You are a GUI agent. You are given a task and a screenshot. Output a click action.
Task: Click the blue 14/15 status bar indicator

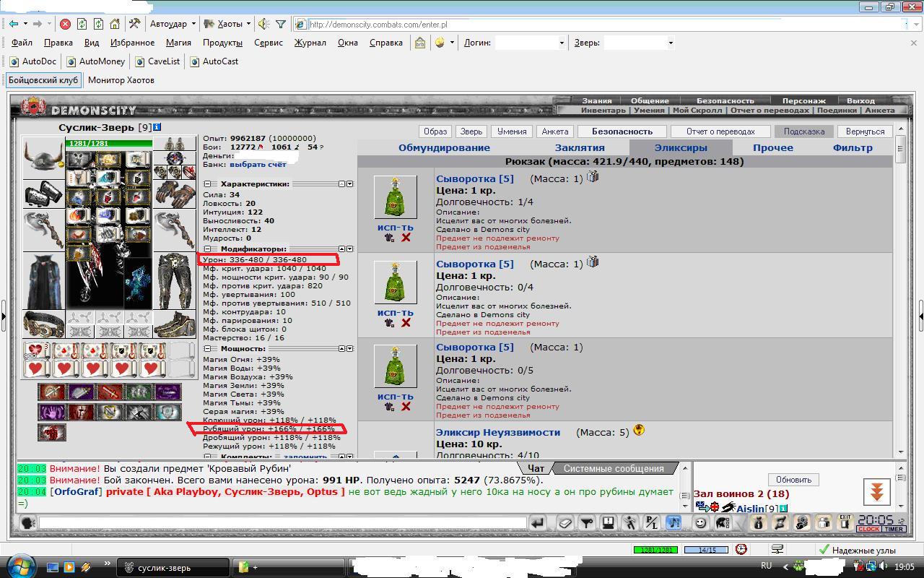tap(706, 550)
